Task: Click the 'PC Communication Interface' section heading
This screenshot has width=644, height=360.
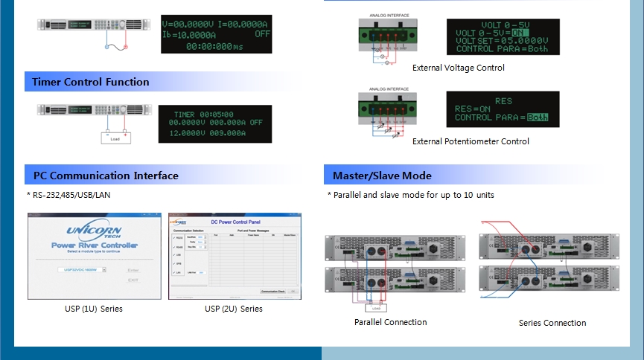Action: click(106, 176)
